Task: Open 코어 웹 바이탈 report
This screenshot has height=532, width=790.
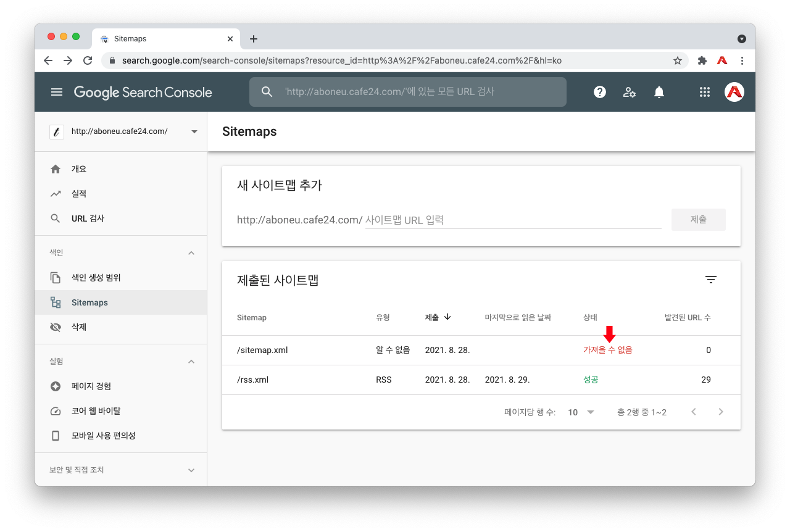Action: click(121, 411)
